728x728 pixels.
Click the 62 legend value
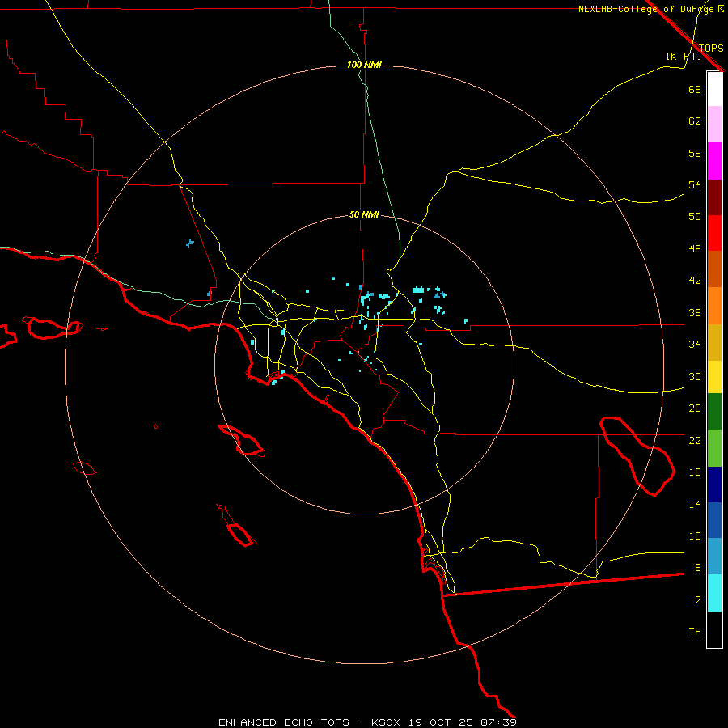click(695, 121)
